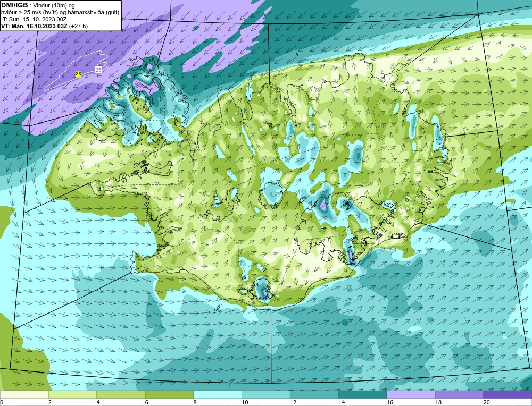The width and height of the screenshot is (532, 406).
Task: Click the medium green 4–6 m/s legend swatch
Action: point(121,395)
